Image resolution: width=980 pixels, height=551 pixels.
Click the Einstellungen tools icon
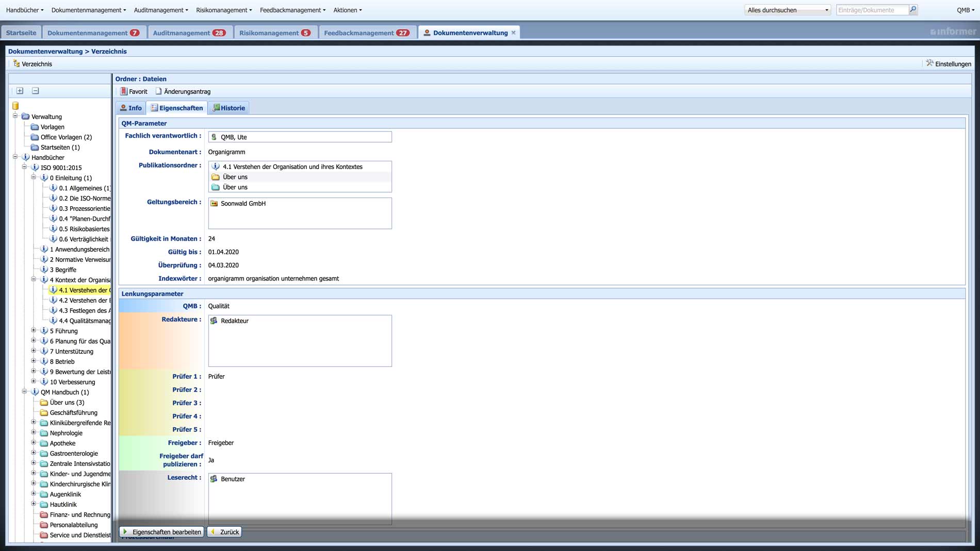coord(929,63)
